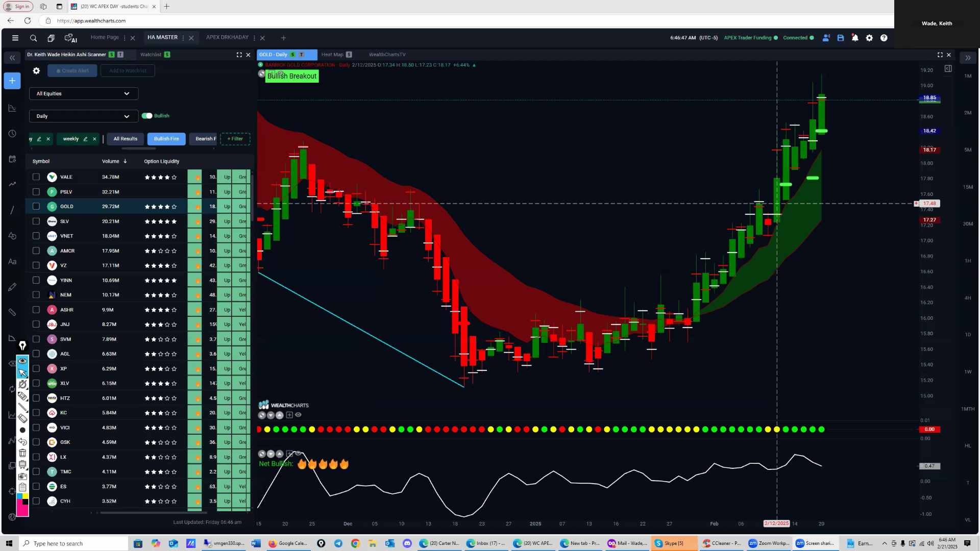Screen dimensions: 980x551
Task: Toggle the Bullish switch
Action: (147, 116)
